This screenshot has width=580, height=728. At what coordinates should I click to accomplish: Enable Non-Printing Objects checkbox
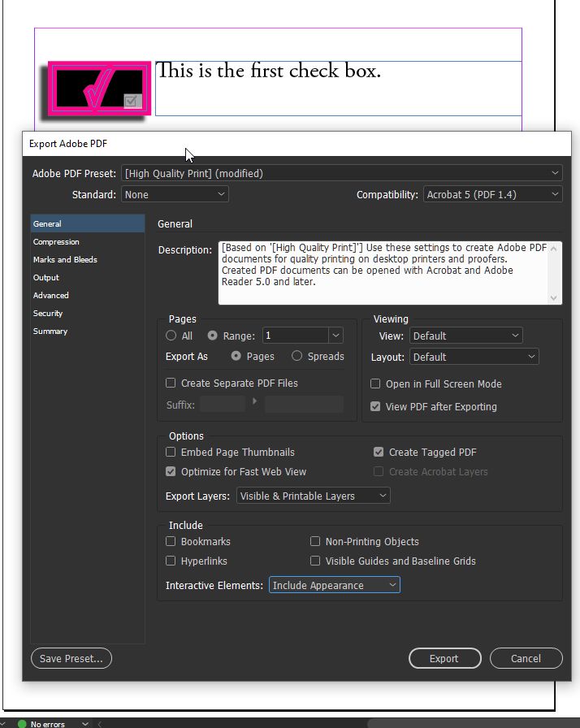pos(315,541)
